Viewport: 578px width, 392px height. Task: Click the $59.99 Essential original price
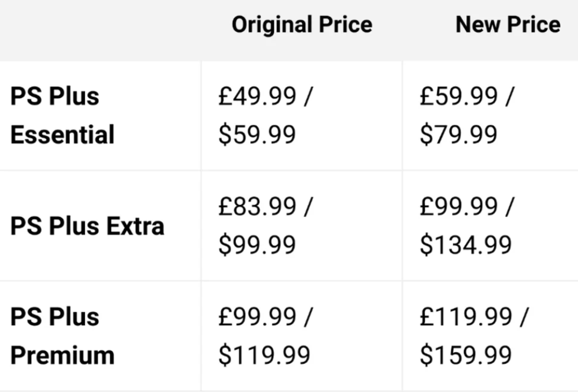click(x=257, y=135)
